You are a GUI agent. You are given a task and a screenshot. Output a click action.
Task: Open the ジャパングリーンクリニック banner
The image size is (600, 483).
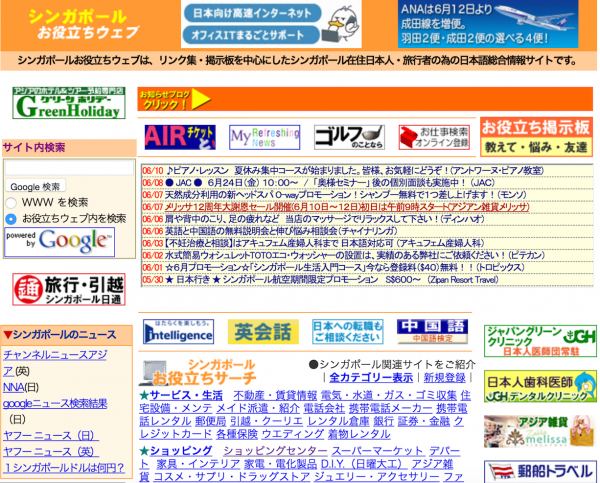tap(540, 341)
